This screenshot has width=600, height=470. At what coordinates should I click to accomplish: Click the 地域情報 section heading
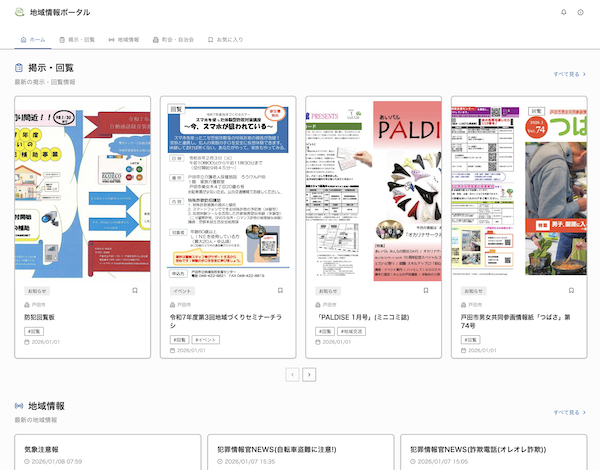(46, 406)
